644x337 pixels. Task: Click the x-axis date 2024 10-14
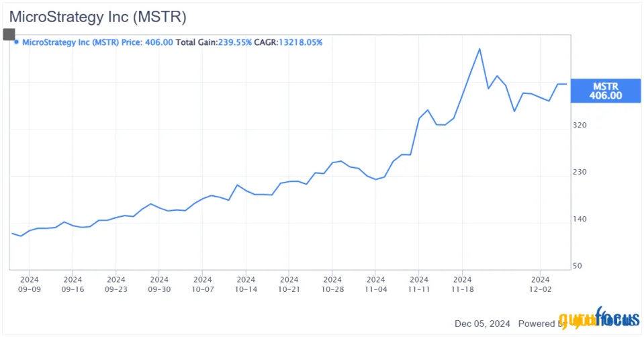click(246, 285)
